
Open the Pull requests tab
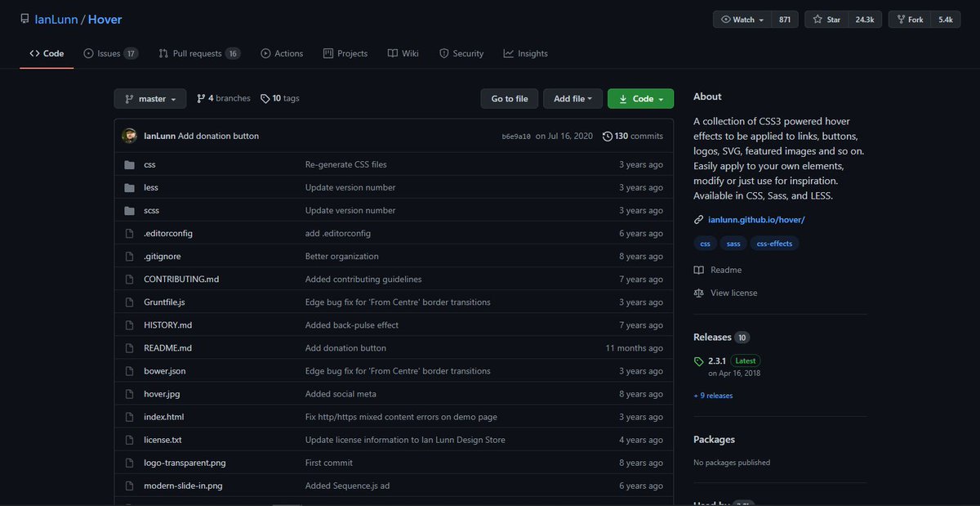199,53
